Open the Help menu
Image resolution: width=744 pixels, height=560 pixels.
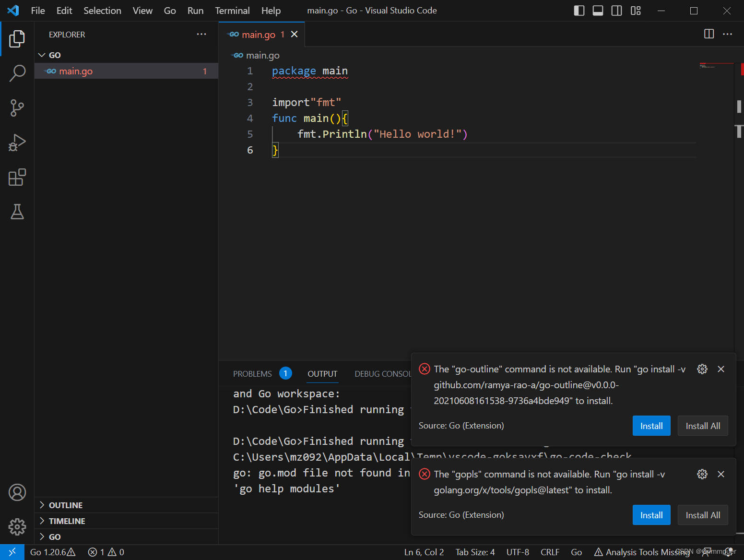click(x=271, y=11)
